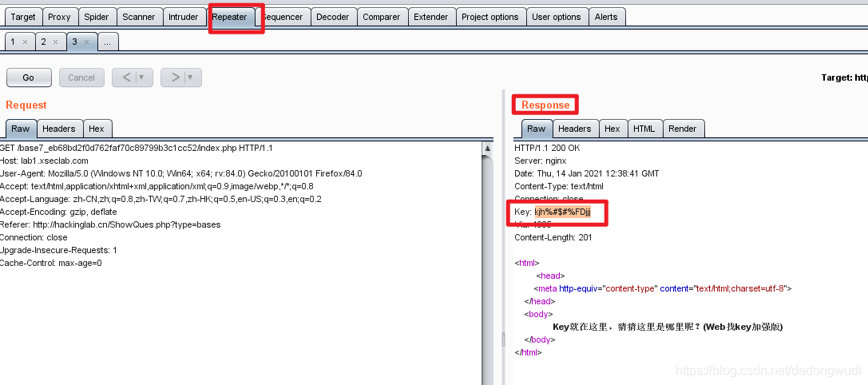
Task: Select the Extender tab
Action: [x=430, y=17]
